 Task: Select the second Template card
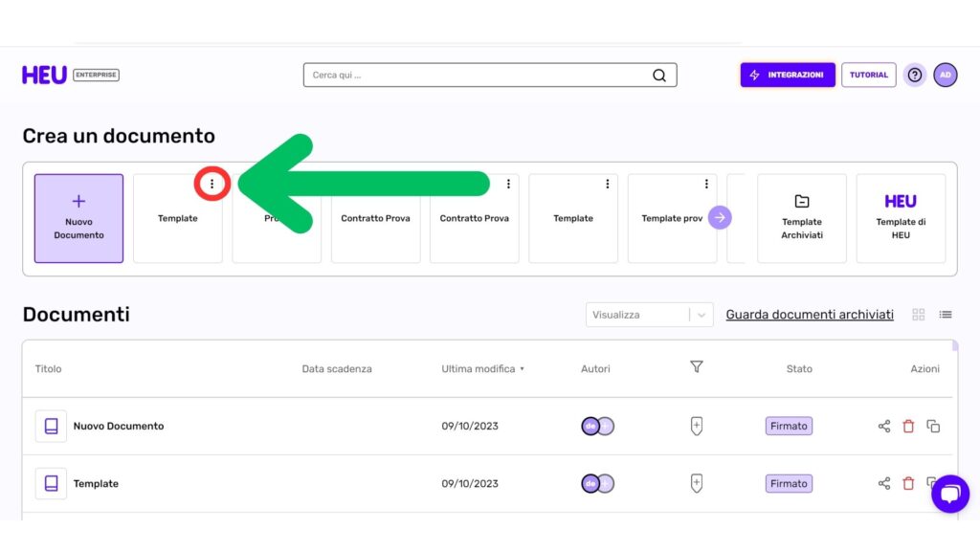(x=573, y=218)
